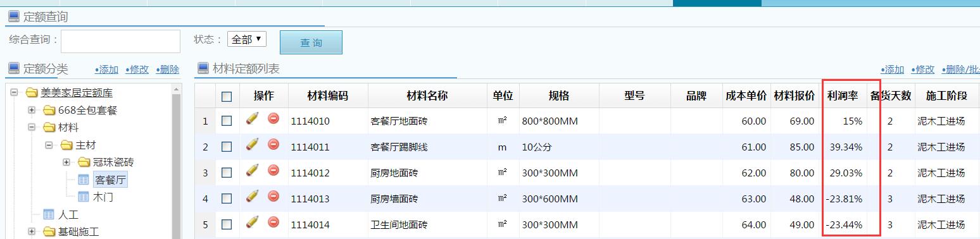Edit row 1114010 with pencil icon
The width and height of the screenshot is (980, 239).
point(252,118)
